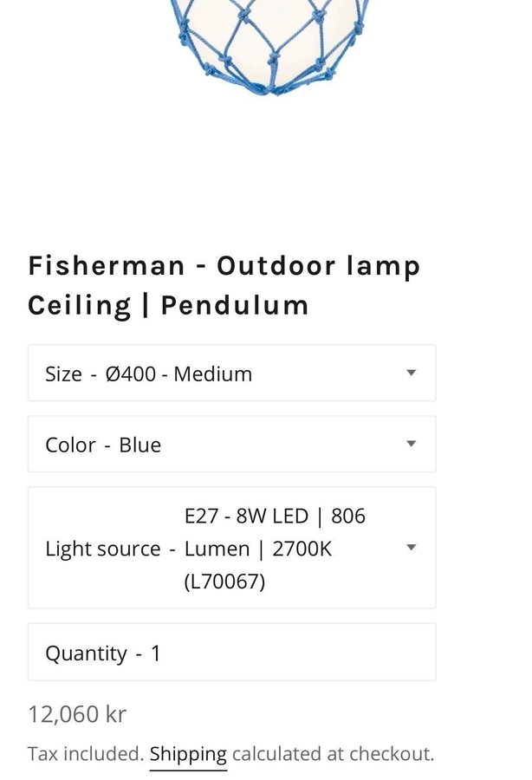Viewport: 532px width, 780px height.
Task: Expand the Light source dropdown
Action: coord(231,548)
